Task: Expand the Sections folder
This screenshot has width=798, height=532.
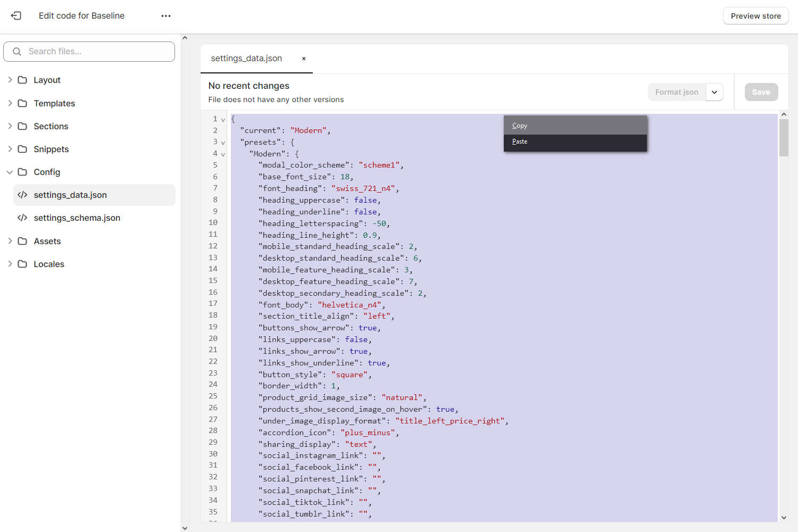Action: click(10, 126)
